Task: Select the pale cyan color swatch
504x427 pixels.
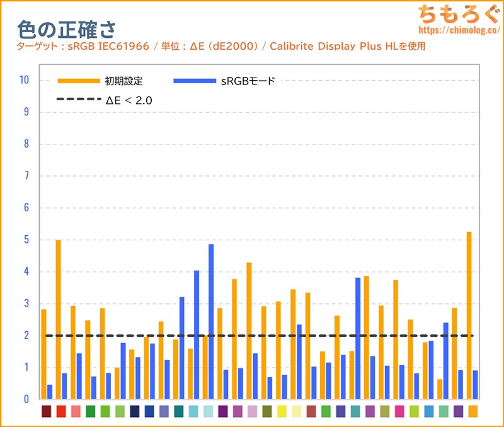Action: tap(208, 411)
